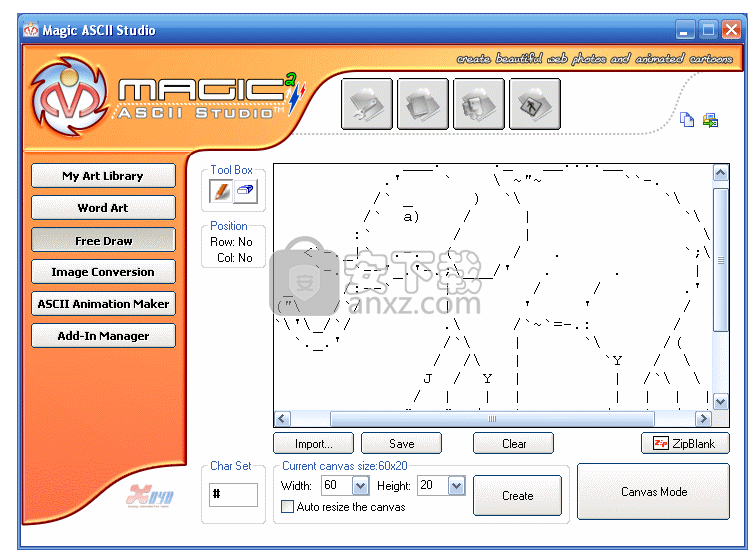Click the first disabled toolbar icon with wrench
The height and width of the screenshot is (556, 754).
point(367,104)
